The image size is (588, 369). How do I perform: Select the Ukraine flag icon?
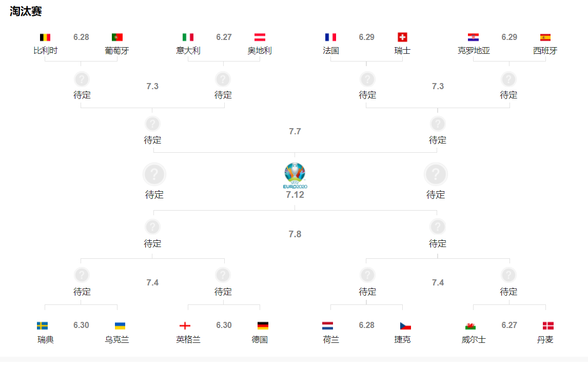tap(120, 326)
